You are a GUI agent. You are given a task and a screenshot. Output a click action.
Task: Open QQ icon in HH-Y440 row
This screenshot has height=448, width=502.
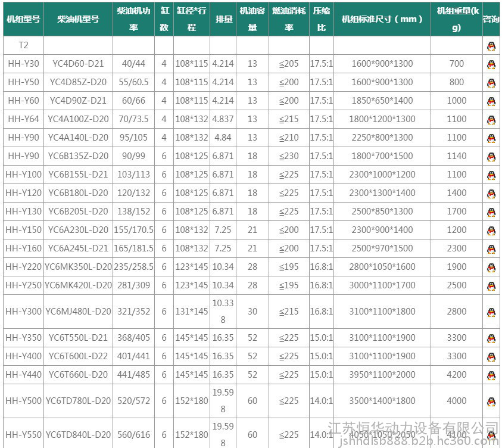491,376
